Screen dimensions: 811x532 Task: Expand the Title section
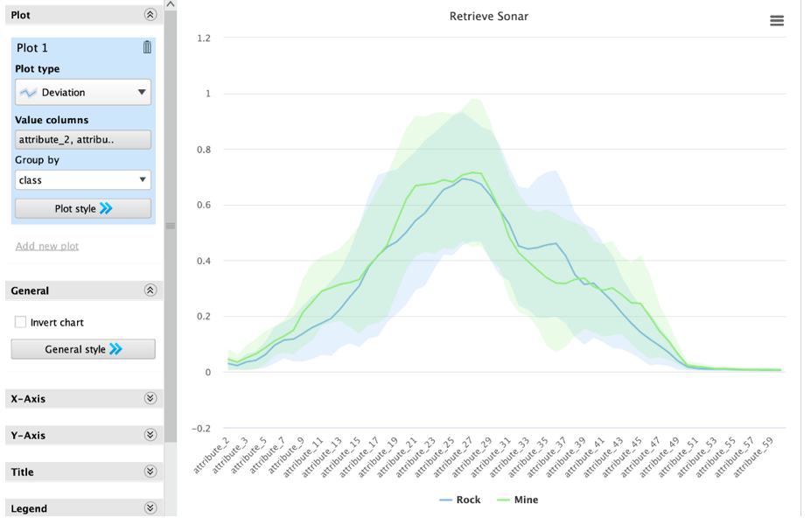[150, 472]
